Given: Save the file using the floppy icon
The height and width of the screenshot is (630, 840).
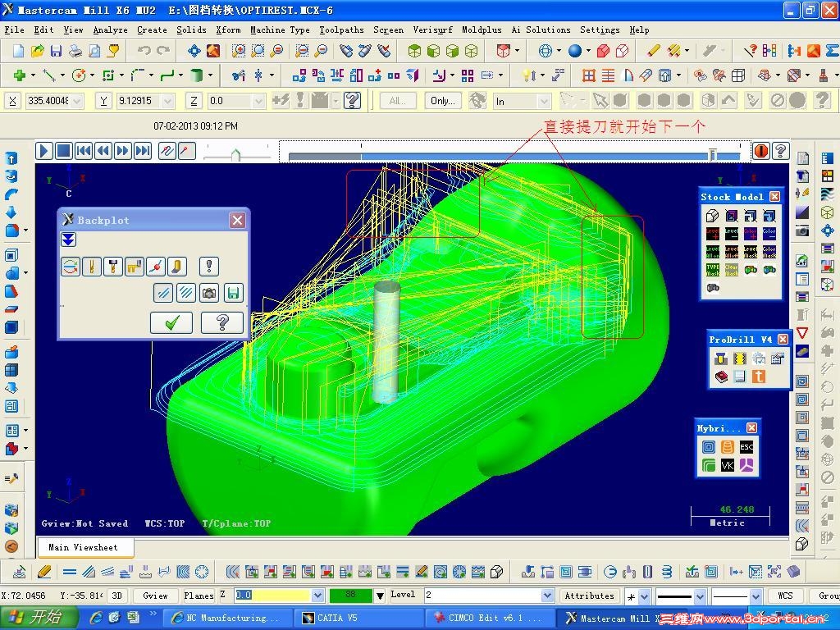Looking at the screenshot, I should click(56, 51).
